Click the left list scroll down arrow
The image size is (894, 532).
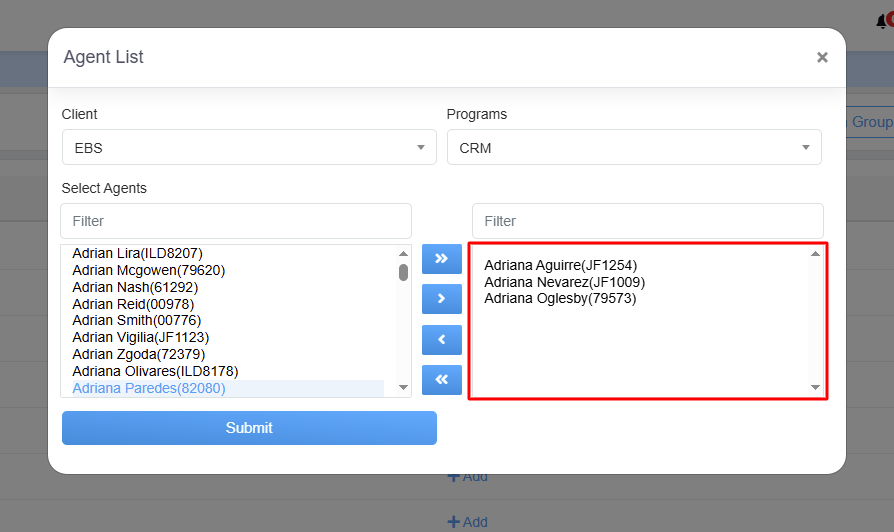click(x=404, y=387)
